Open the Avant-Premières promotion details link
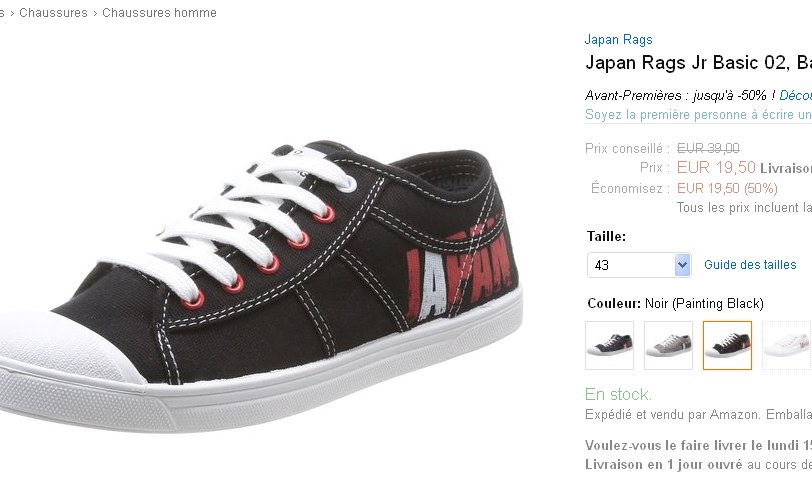This screenshot has height=488, width=812. pyautogui.click(x=795, y=95)
